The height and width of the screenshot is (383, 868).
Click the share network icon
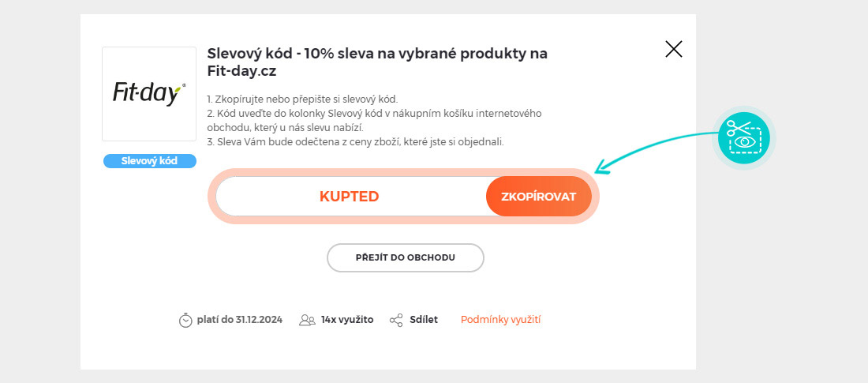(396, 320)
